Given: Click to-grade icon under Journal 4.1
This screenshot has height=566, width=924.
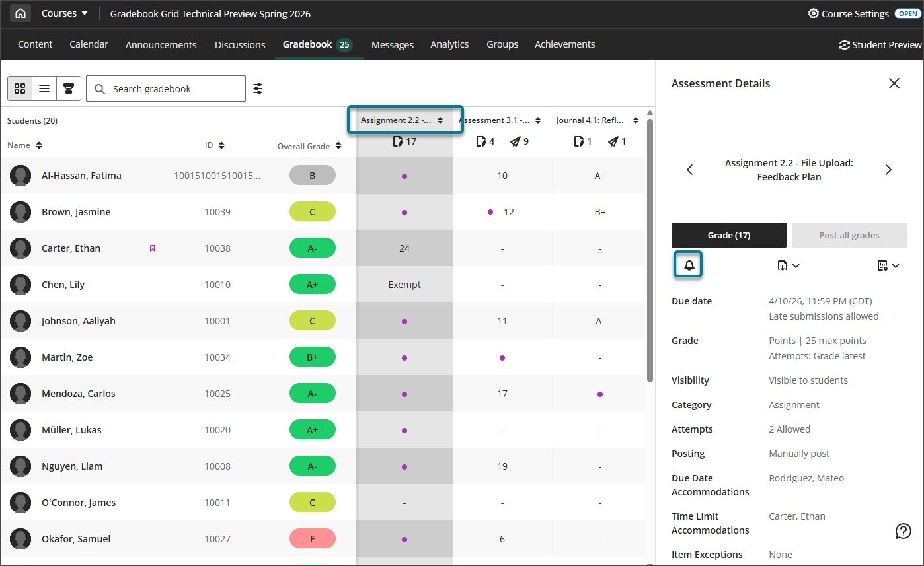Looking at the screenshot, I should coord(579,141).
